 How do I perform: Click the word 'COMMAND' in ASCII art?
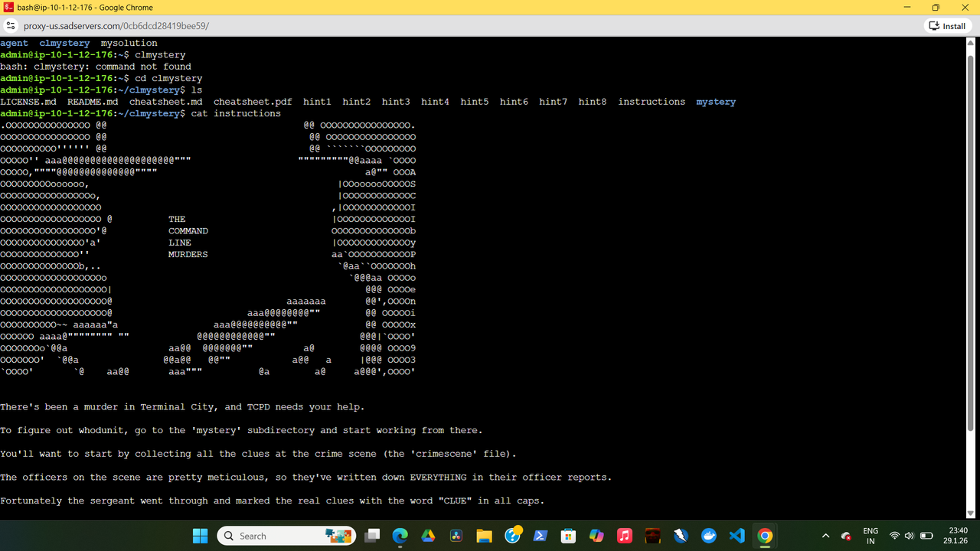pyautogui.click(x=188, y=231)
